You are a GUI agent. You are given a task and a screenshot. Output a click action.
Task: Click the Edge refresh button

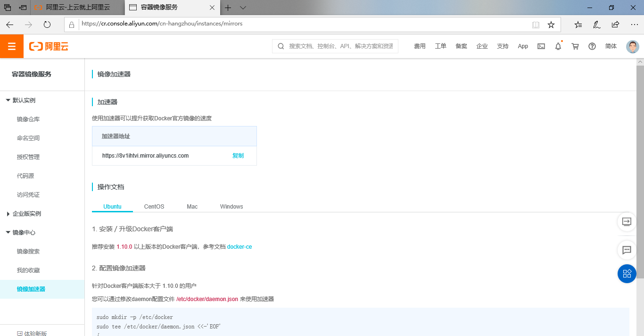pos(47,25)
